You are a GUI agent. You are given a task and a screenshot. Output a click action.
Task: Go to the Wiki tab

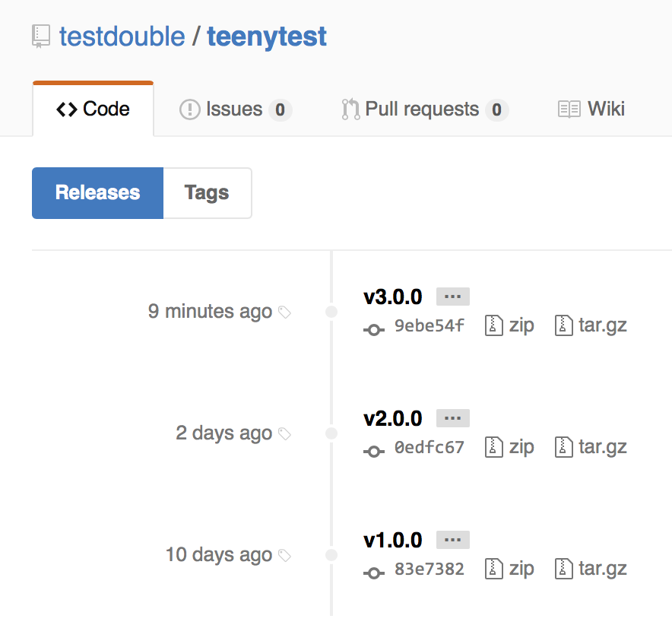click(591, 109)
